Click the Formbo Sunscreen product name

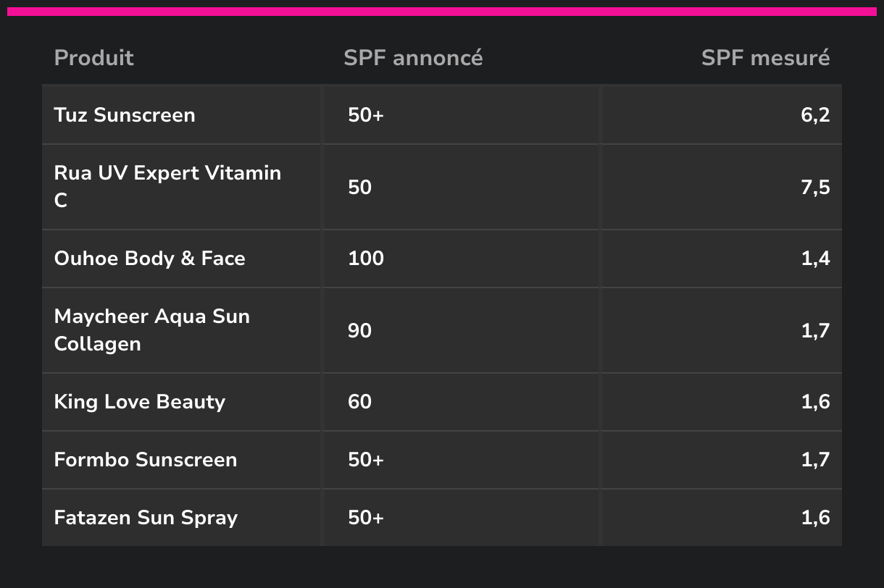pos(146,460)
